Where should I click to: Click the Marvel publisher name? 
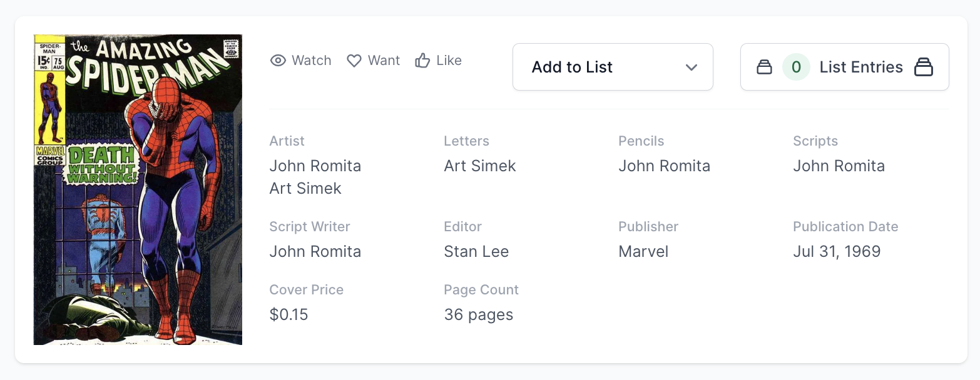643,251
